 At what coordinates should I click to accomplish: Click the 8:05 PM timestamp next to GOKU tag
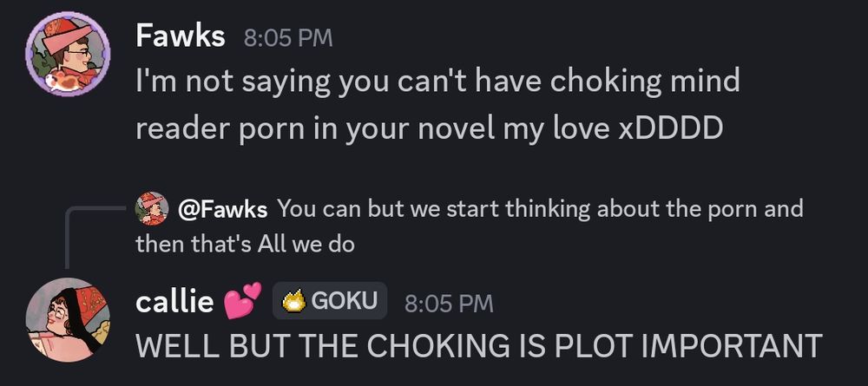pos(449,303)
